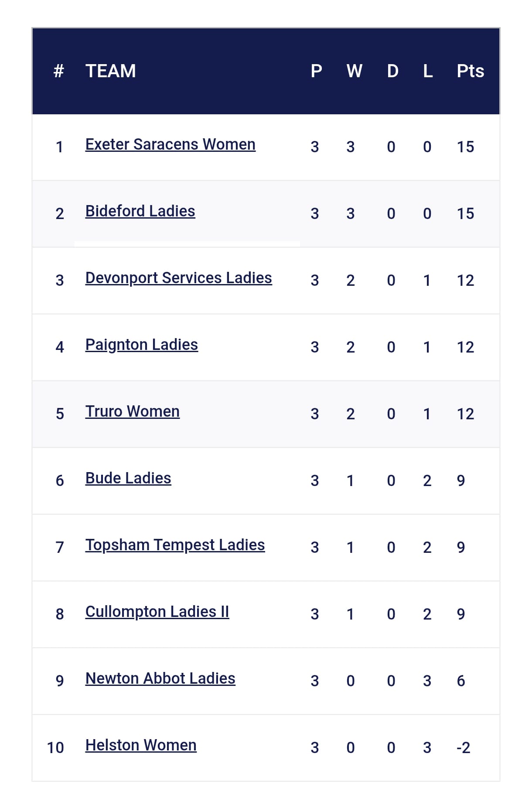
Task: Click the P column header
Action: tap(316, 71)
